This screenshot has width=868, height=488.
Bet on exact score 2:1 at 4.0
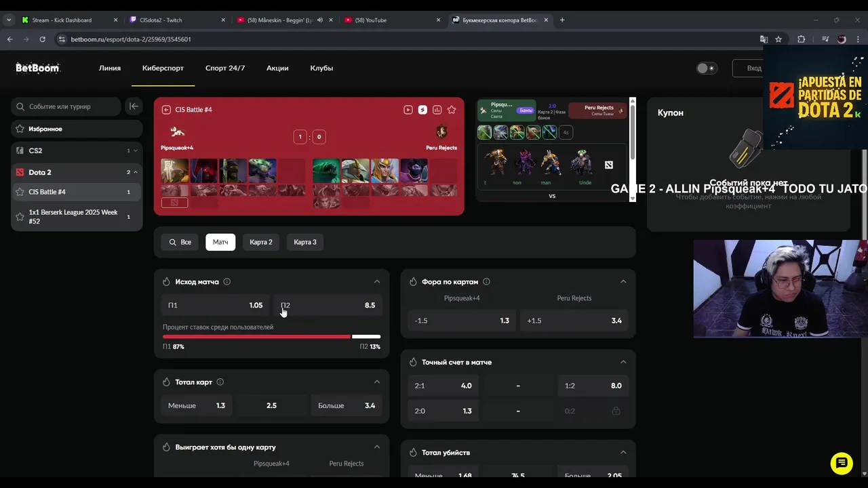click(443, 386)
